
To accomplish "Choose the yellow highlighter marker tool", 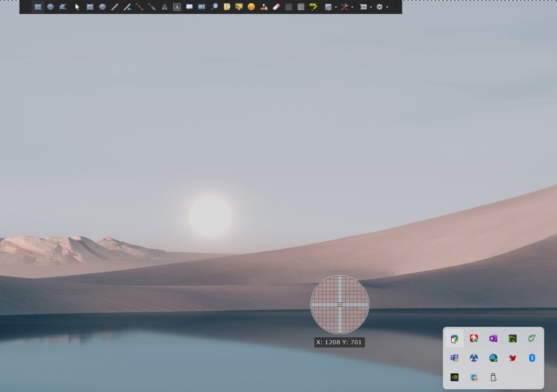I will [x=313, y=7].
